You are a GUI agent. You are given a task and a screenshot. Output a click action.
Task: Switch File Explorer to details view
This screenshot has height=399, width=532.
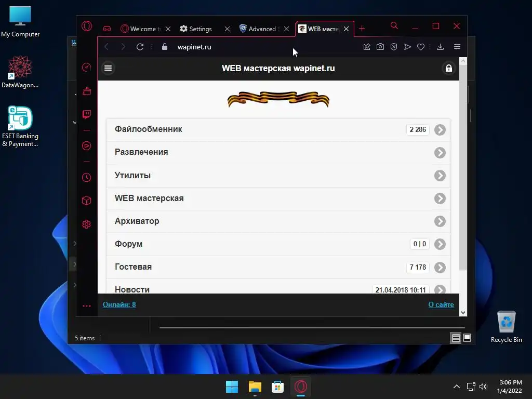(456, 338)
